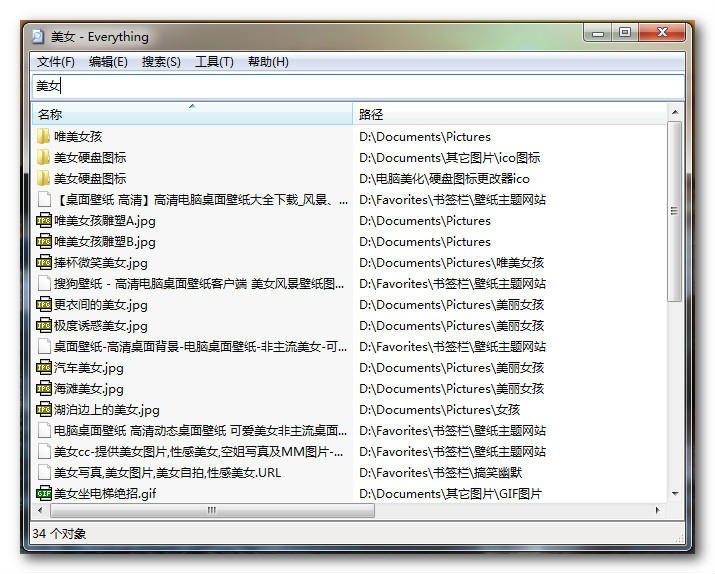
Task: Select the 唯美女孩 folder name
Action: coord(78,136)
